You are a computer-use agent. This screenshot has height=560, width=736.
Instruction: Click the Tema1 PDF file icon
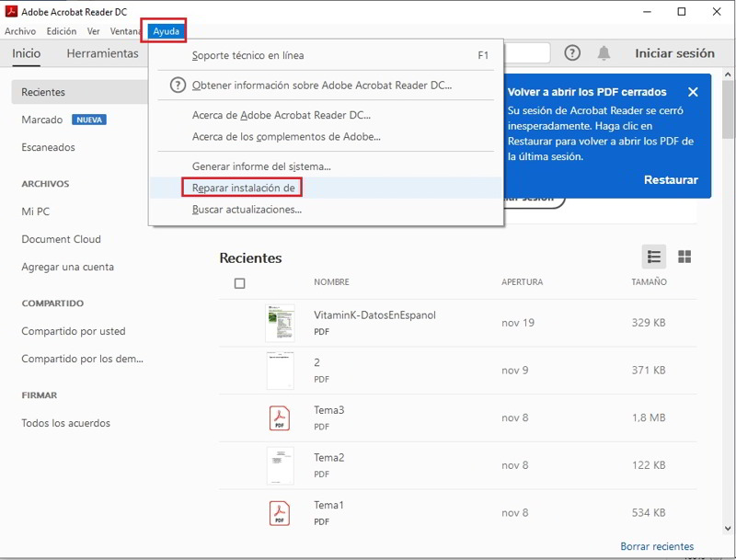pos(280,512)
